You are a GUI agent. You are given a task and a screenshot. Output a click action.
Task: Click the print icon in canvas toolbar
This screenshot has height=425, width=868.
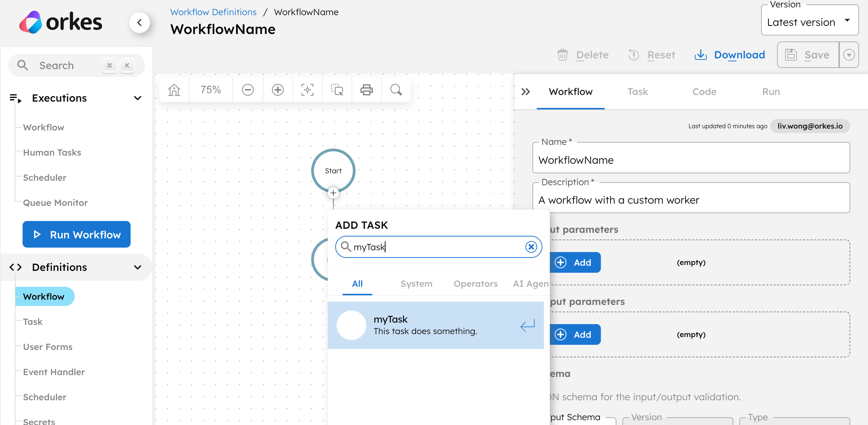click(x=367, y=90)
